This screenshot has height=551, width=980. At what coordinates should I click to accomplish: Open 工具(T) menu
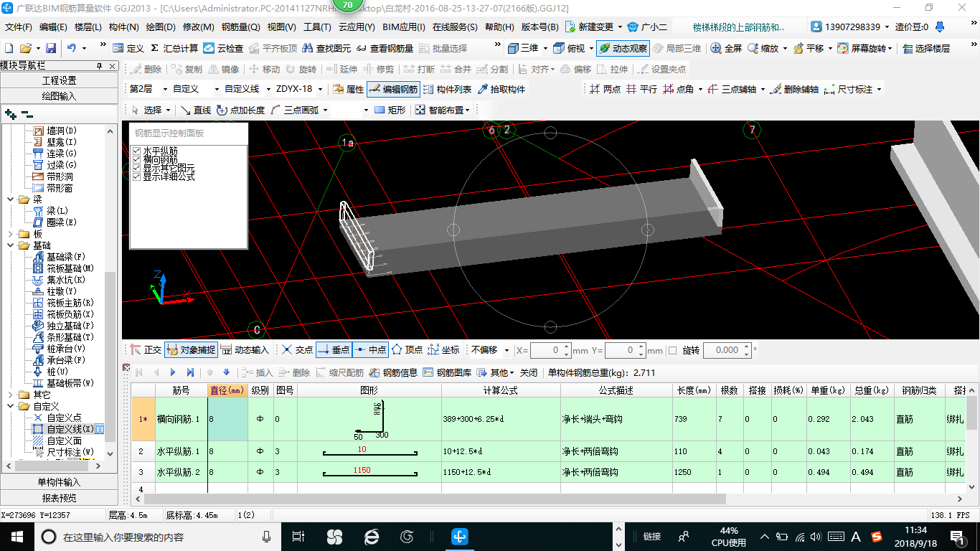tap(317, 27)
